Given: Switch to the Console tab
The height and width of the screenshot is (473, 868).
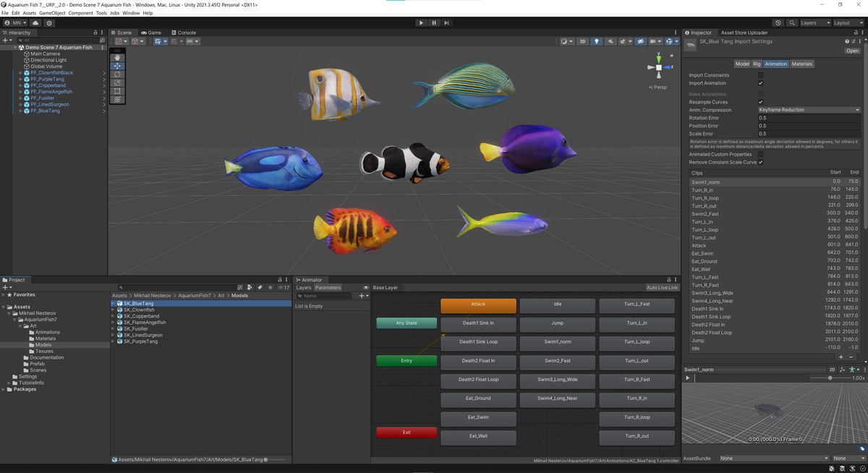Looking at the screenshot, I should pyautogui.click(x=184, y=33).
